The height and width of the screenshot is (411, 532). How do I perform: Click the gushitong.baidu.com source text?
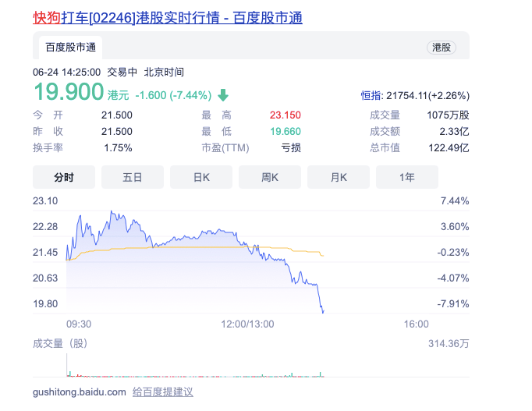coord(80,392)
